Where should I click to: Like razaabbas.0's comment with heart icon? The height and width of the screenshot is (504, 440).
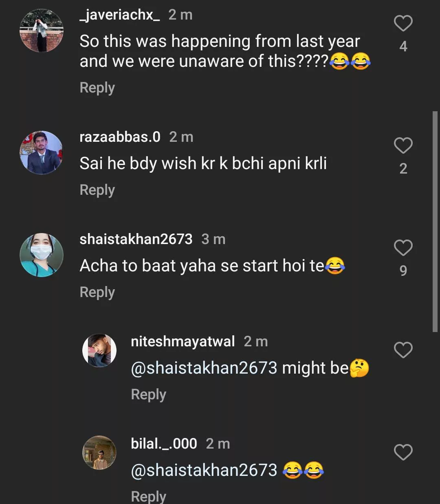click(403, 145)
